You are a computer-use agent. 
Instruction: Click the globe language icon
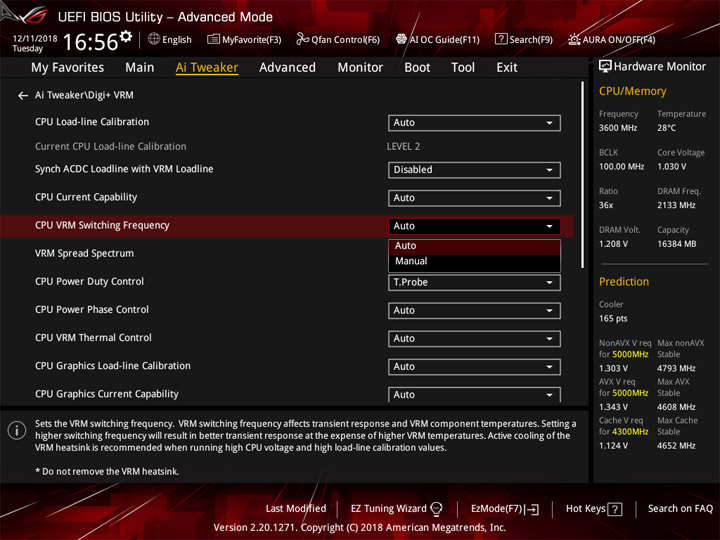point(154,39)
